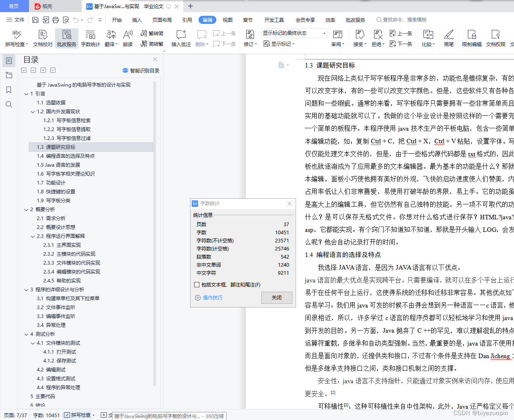Open the 显示标记的最终状态 dropdown
This screenshot has width=514, height=420.
coord(294,33)
